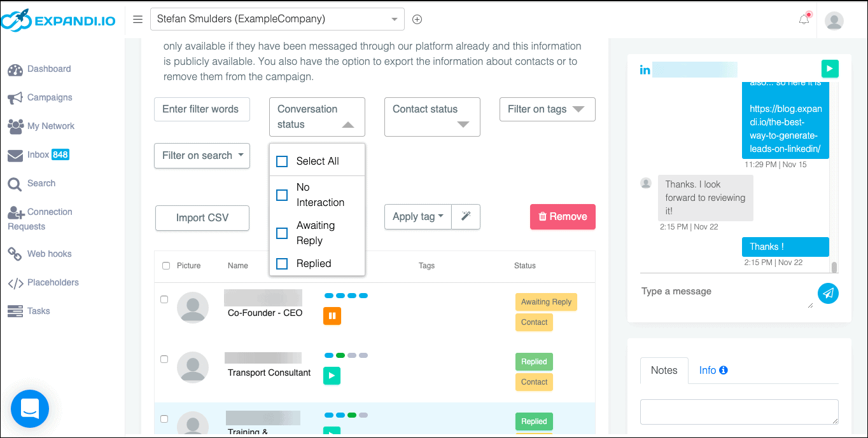Click the Co-Founder - CEO profile picture

193,308
